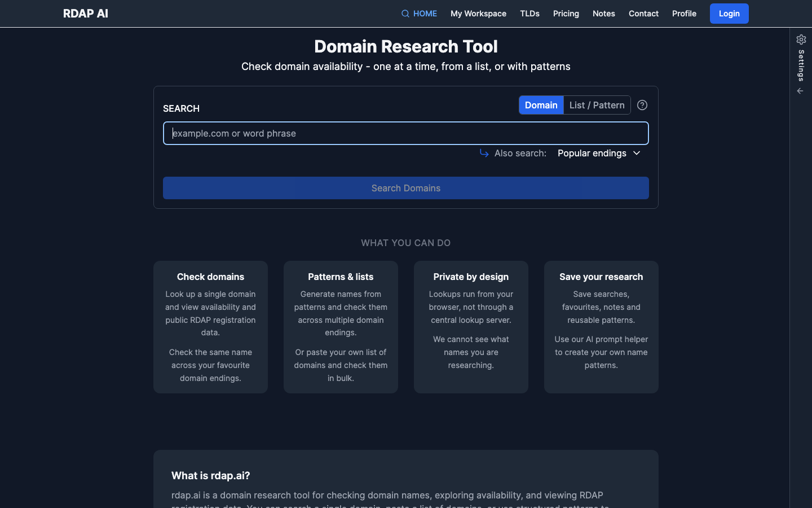Click the "What is rdap.ai?" heading
The width and height of the screenshot is (812, 508).
coord(211,475)
